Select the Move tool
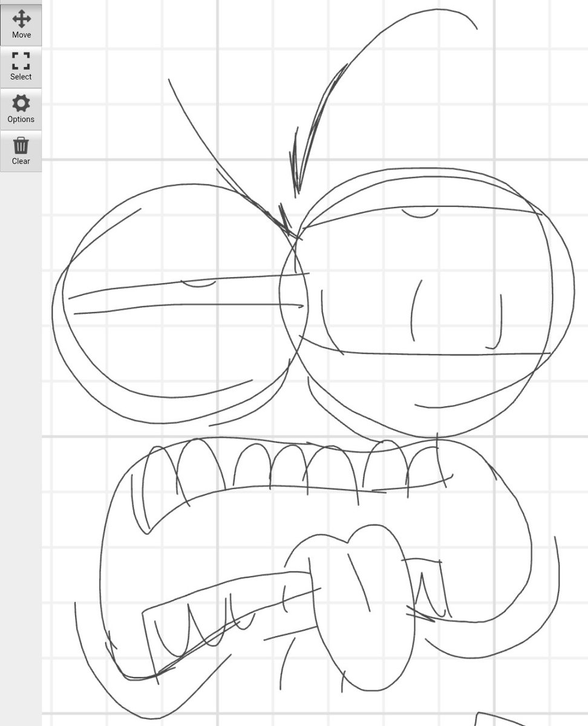This screenshot has height=726, width=588. 21,25
